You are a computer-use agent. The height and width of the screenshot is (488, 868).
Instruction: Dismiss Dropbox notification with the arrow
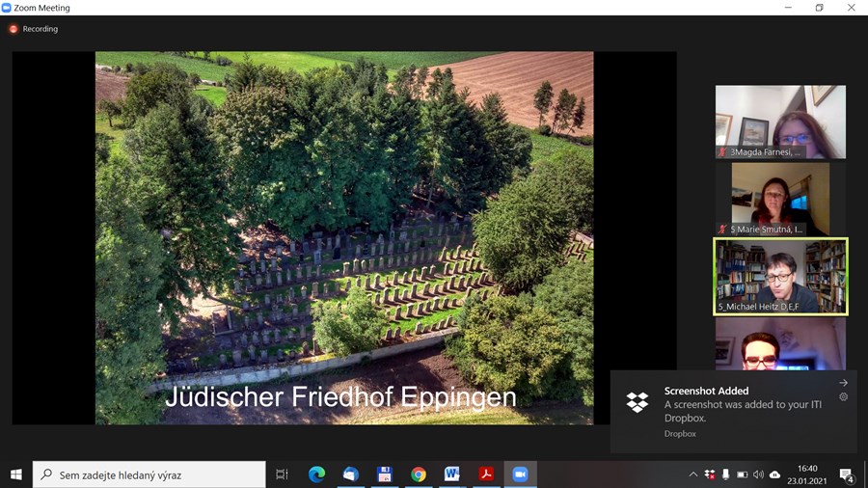point(843,383)
